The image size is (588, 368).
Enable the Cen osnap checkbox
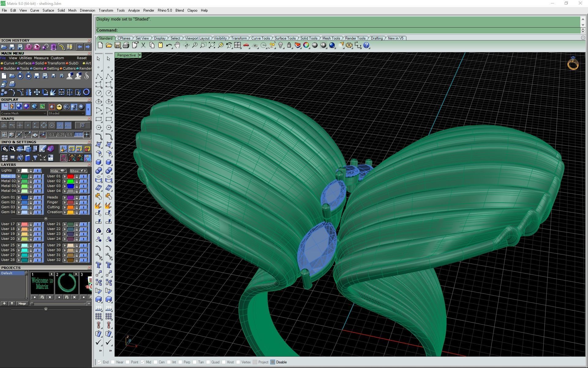point(156,362)
